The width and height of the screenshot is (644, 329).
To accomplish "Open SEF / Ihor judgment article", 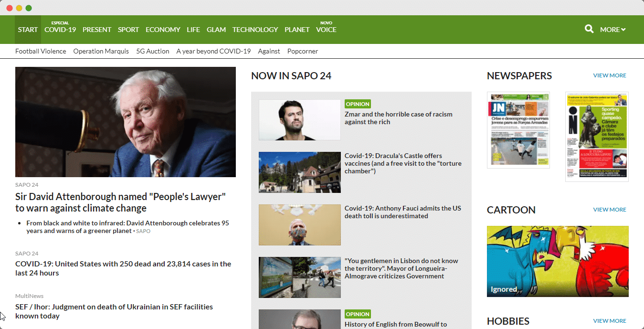I will pyautogui.click(x=114, y=311).
